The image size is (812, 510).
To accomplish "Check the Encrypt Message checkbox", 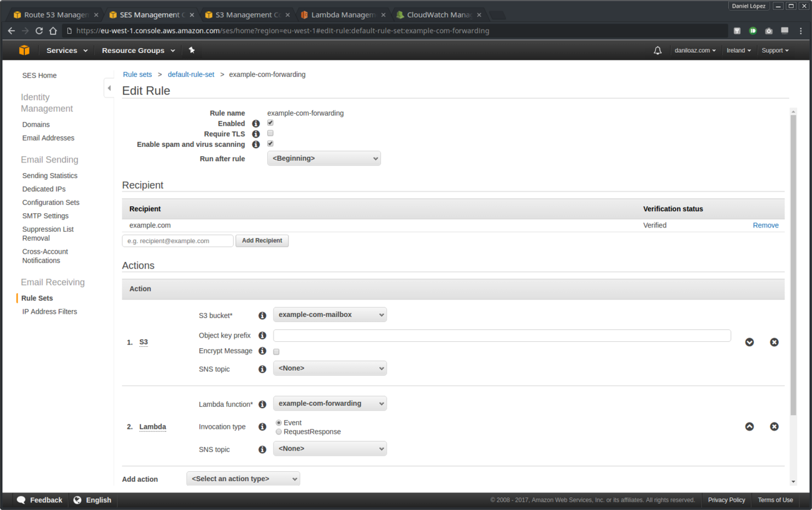I will tap(276, 351).
